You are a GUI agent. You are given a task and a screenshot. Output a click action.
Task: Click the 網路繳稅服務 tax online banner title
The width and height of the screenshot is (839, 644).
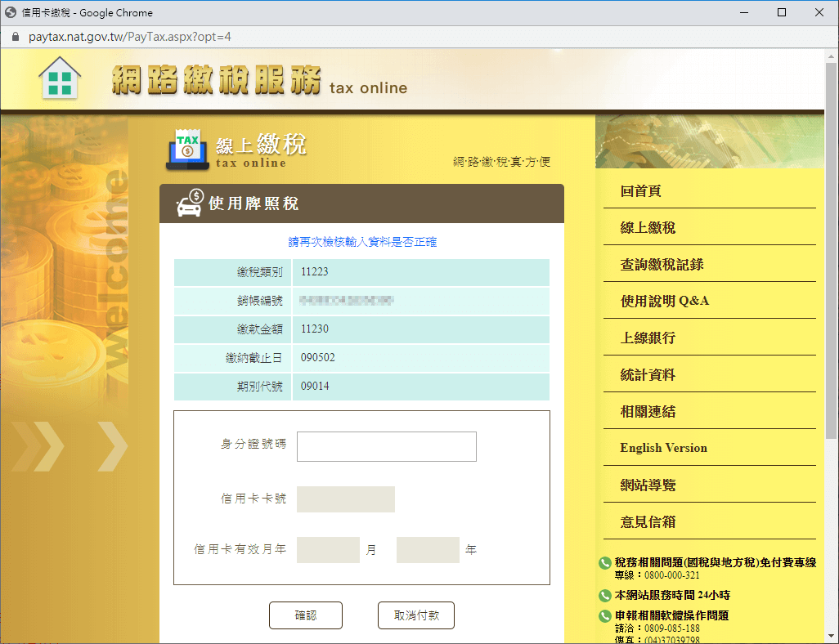[259, 81]
